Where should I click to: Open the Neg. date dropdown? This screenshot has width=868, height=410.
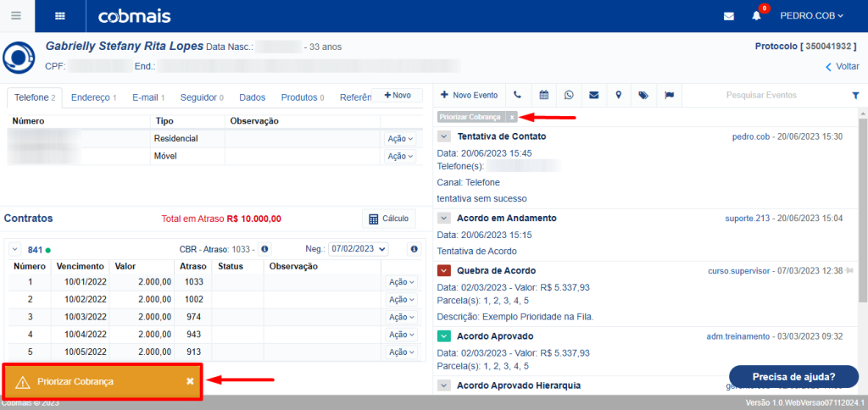tap(358, 249)
